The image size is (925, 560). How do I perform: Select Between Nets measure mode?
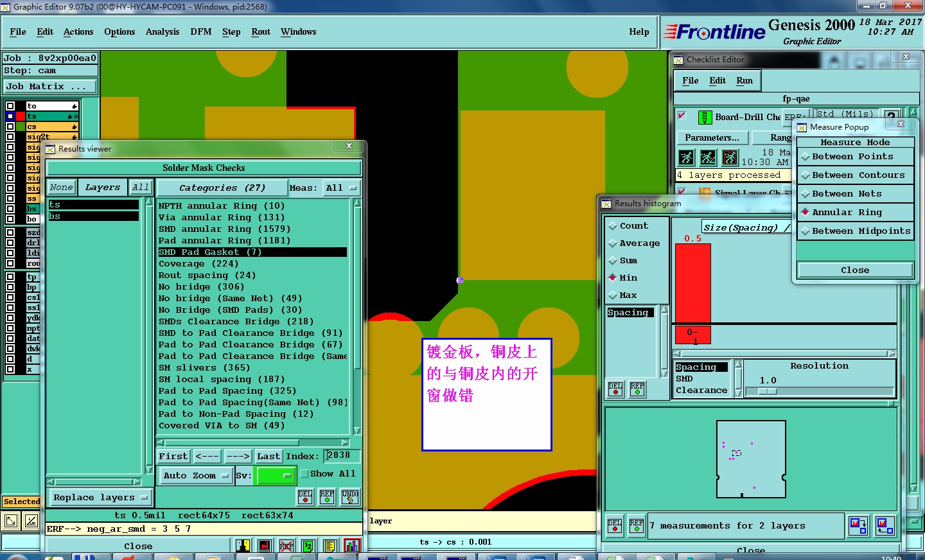854,194
